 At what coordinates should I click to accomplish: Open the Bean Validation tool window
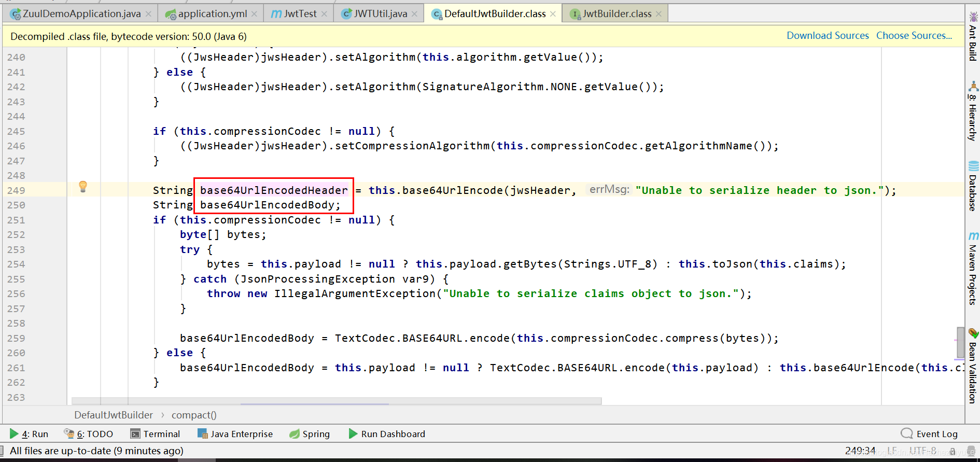tap(973, 366)
